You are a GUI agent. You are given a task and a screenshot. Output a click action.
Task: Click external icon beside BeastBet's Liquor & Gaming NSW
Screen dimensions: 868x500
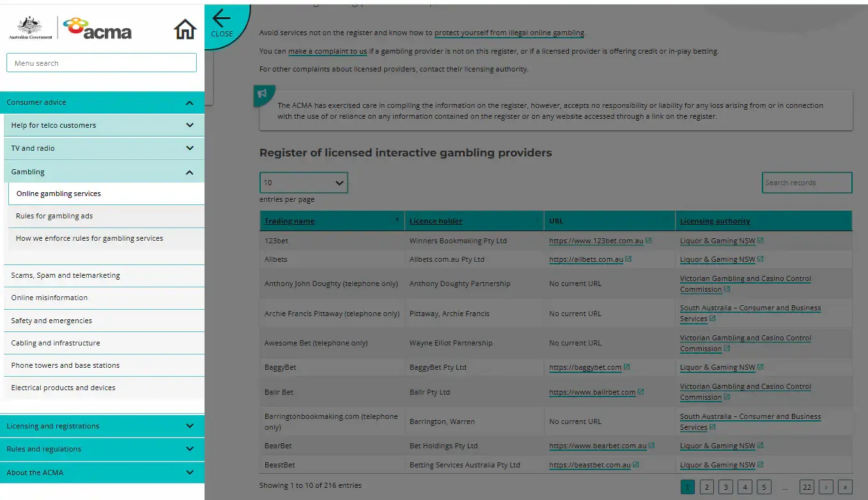761,465
